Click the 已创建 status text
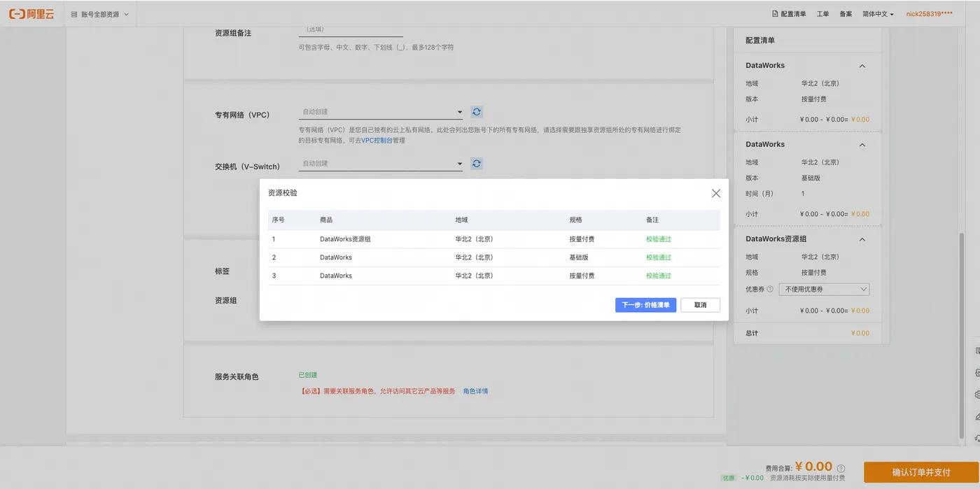The image size is (980, 489). pyautogui.click(x=308, y=375)
